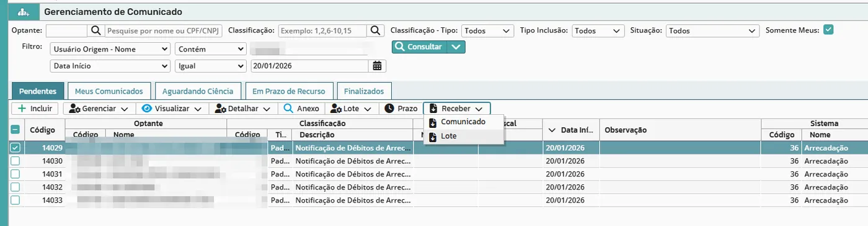Viewport: 868px width, 226px height.
Task: Uncheck the row 14029 checkbox
Action: (x=15, y=148)
